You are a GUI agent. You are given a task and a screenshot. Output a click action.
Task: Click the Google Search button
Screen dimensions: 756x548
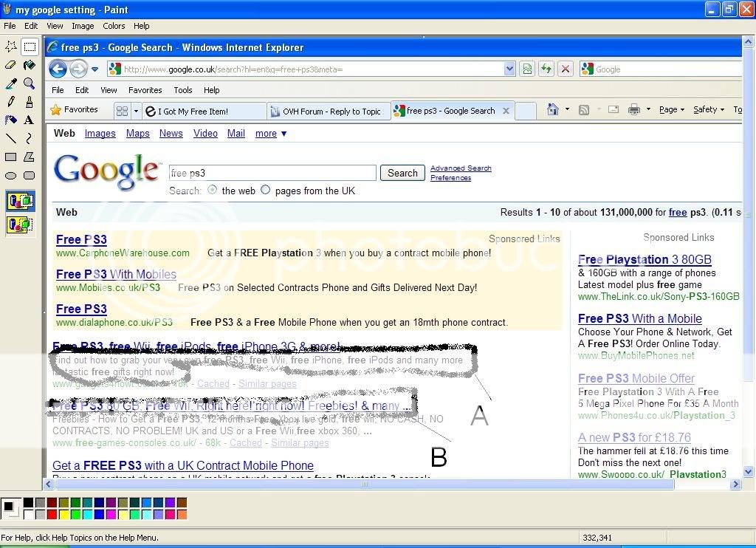pyautogui.click(x=402, y=173)
